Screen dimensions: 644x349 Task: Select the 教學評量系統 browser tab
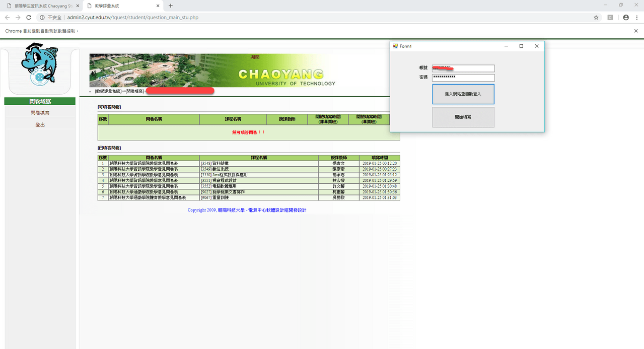(123, 6)
